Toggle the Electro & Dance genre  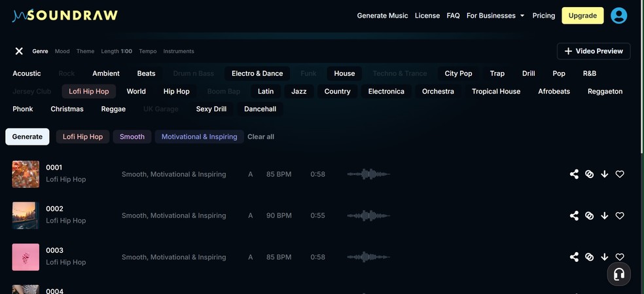(257, 73)
